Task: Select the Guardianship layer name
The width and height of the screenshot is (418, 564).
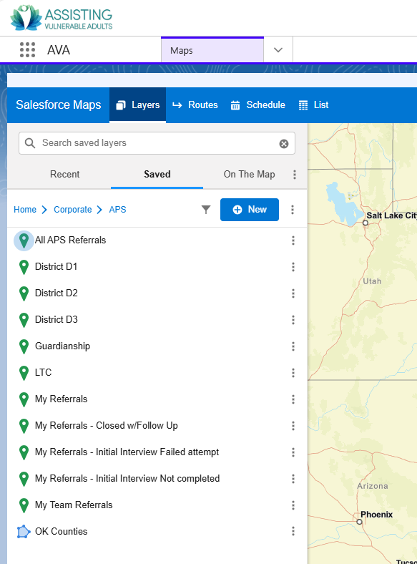Action: tap(63, 346)
